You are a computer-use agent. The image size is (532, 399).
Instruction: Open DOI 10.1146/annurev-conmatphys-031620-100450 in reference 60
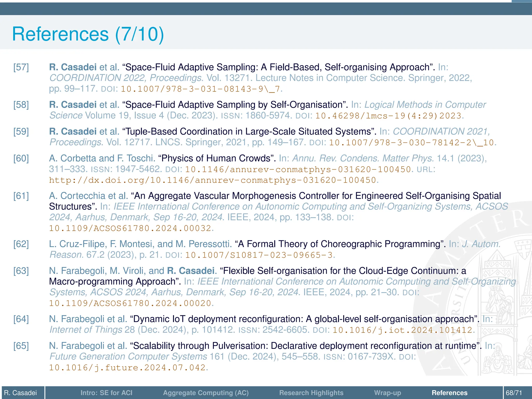coord(298,169)
